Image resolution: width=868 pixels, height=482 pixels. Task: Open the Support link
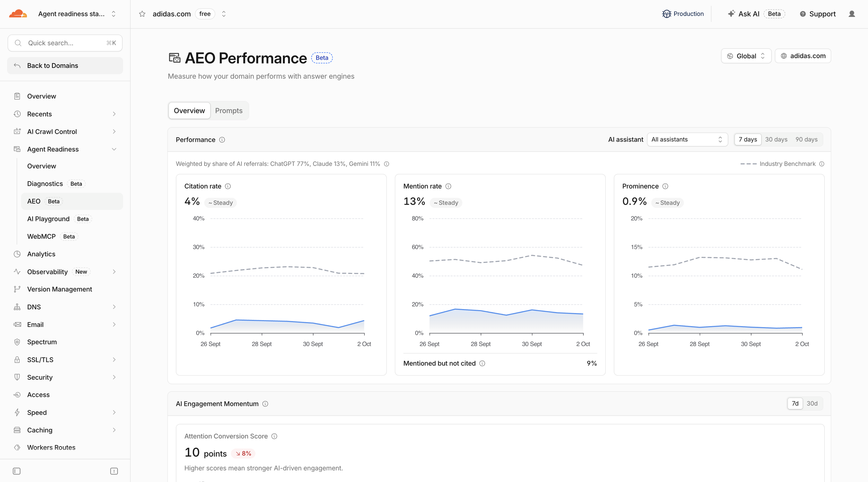(817, 14)
